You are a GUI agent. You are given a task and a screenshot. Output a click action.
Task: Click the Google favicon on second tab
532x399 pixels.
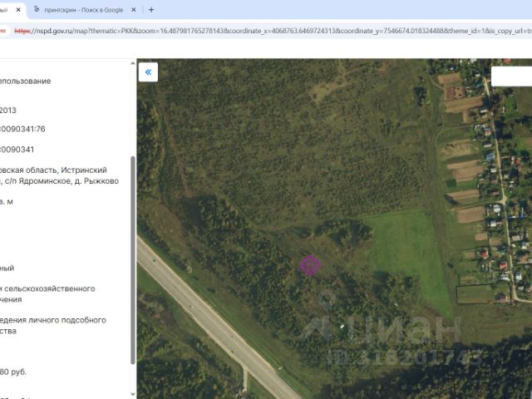coord(37,9)
